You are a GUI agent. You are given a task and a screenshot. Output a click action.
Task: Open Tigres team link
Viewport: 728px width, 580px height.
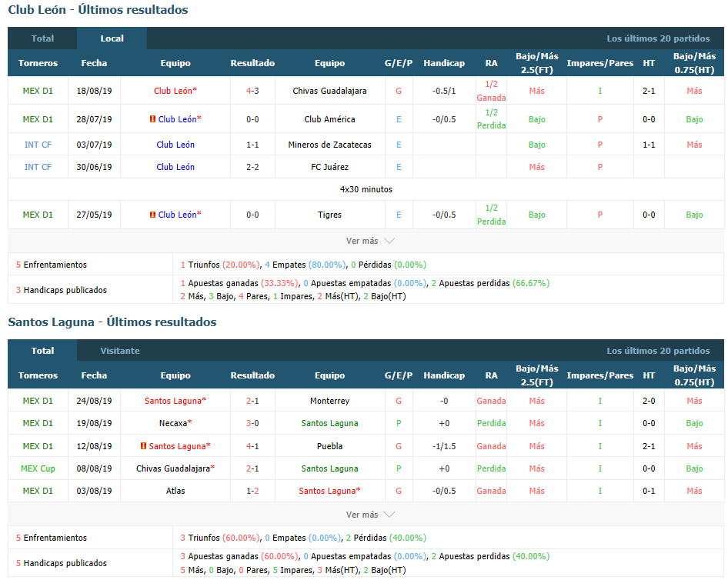point(329,215)
